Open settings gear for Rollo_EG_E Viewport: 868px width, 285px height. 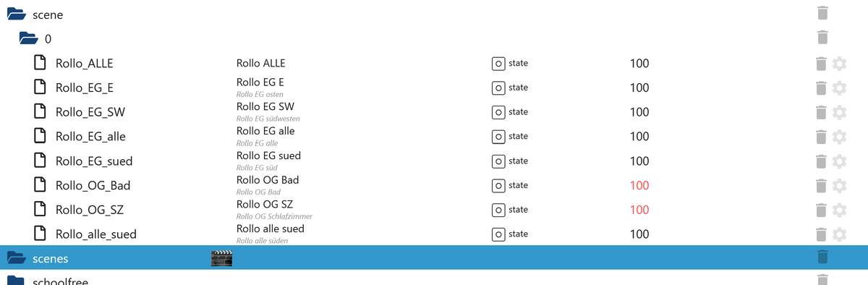coord(839,88)
